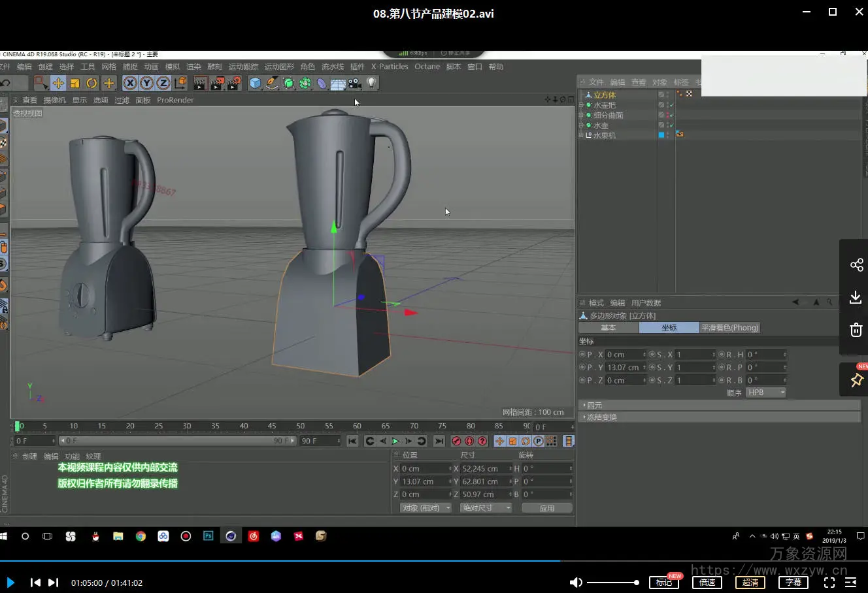Toggle X axis lock
The image size is (868, 593).
[x=130, y=83]
